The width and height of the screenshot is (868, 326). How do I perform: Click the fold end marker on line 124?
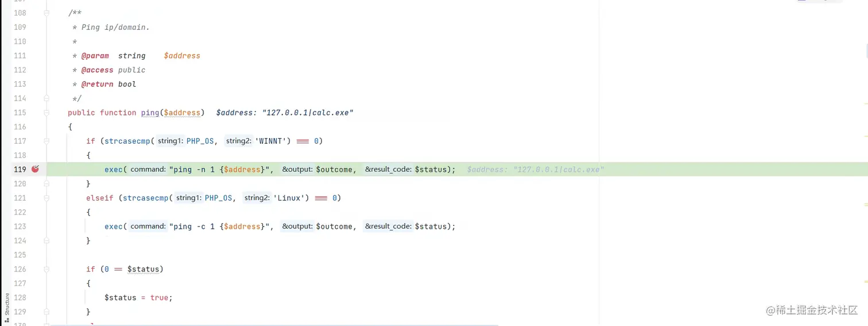click(46, 241)
